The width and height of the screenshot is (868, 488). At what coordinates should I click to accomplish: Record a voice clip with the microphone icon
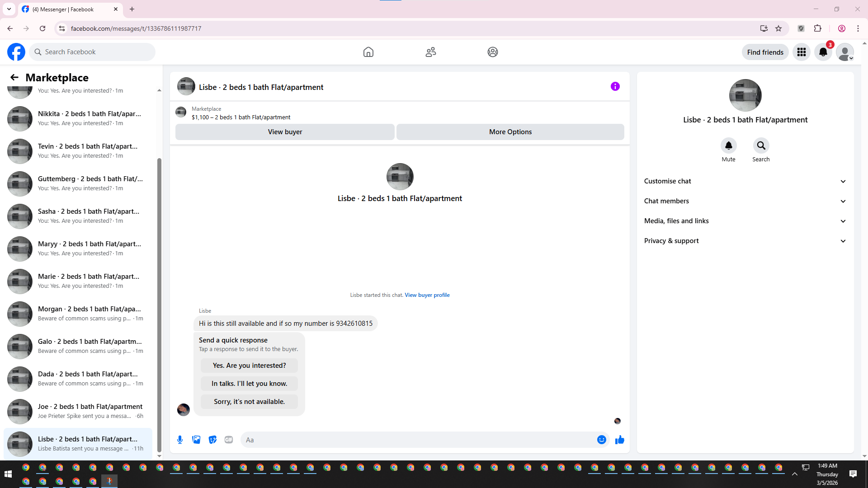(180, 440)
